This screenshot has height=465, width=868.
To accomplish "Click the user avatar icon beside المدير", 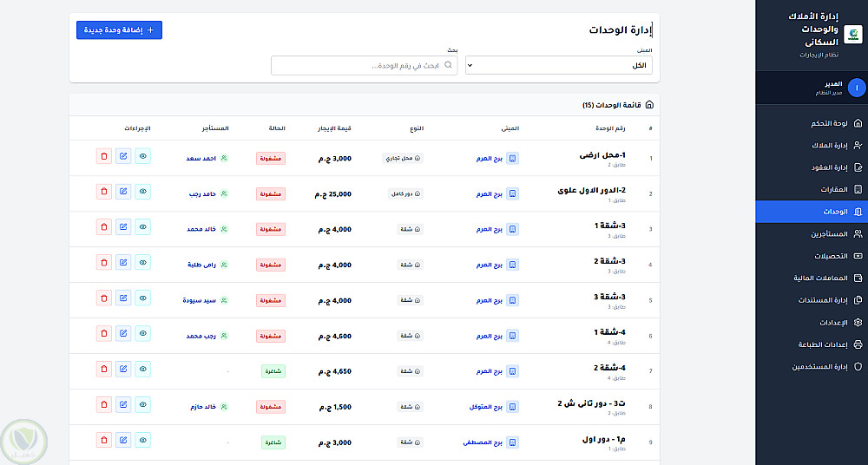I will [x=856, y=88].
